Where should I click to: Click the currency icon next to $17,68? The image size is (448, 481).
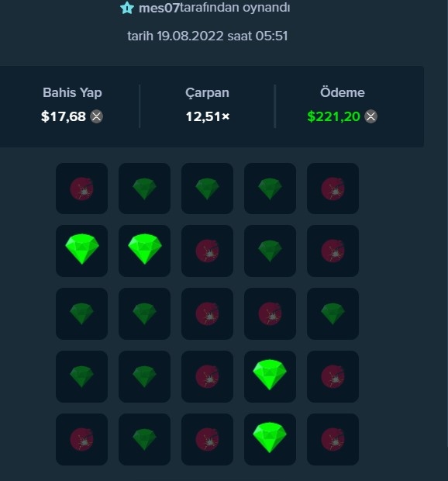pyautogui.click(x=97, y=116)
